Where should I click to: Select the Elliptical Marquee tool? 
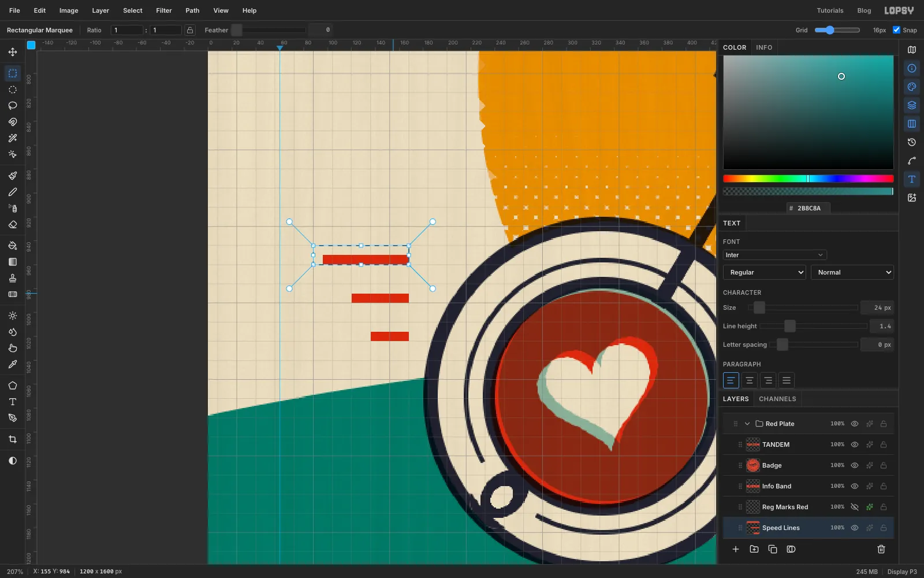click(13, 90)
